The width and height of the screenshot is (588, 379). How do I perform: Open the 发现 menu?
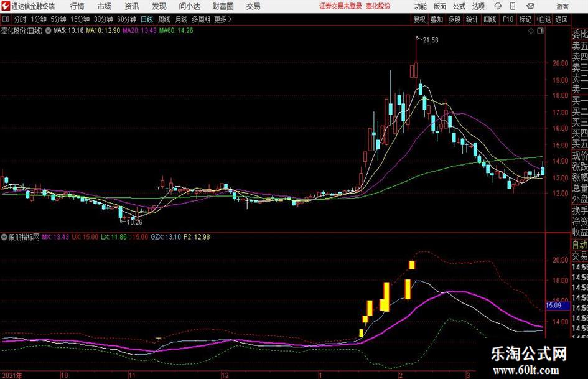coord(159,6)
